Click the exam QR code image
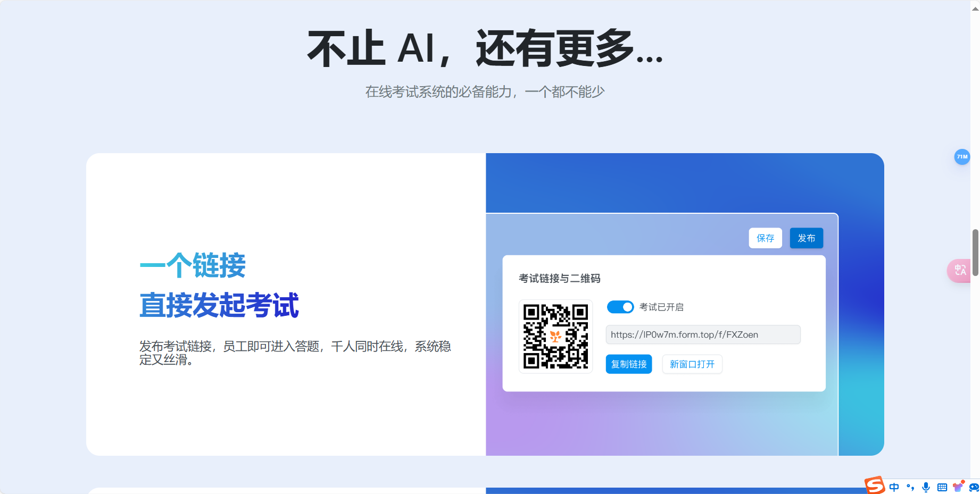The image size is (980, 494). 555,336
